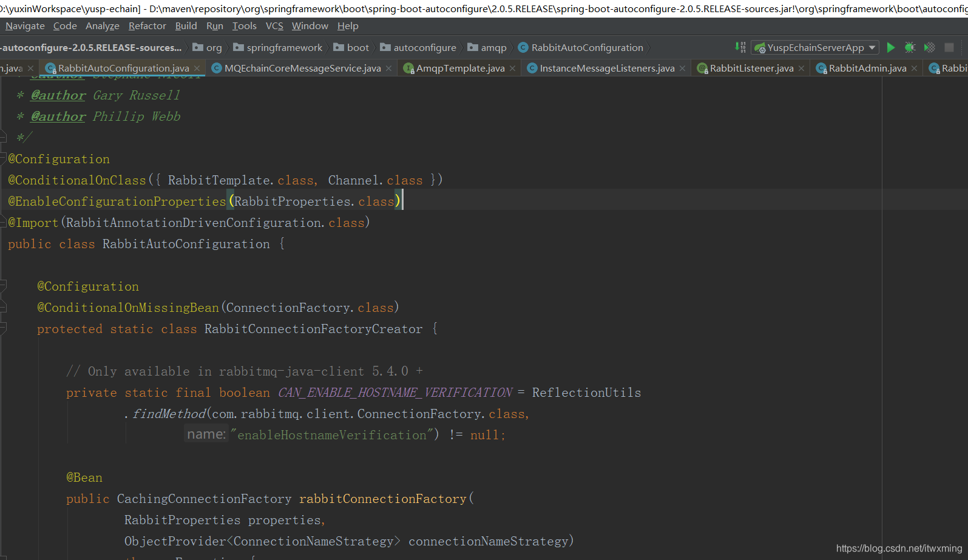Screen dimensions: 968x560
Task: Open the YuspEchainServerApp run configuration dropdown
Action: point(815,47)
